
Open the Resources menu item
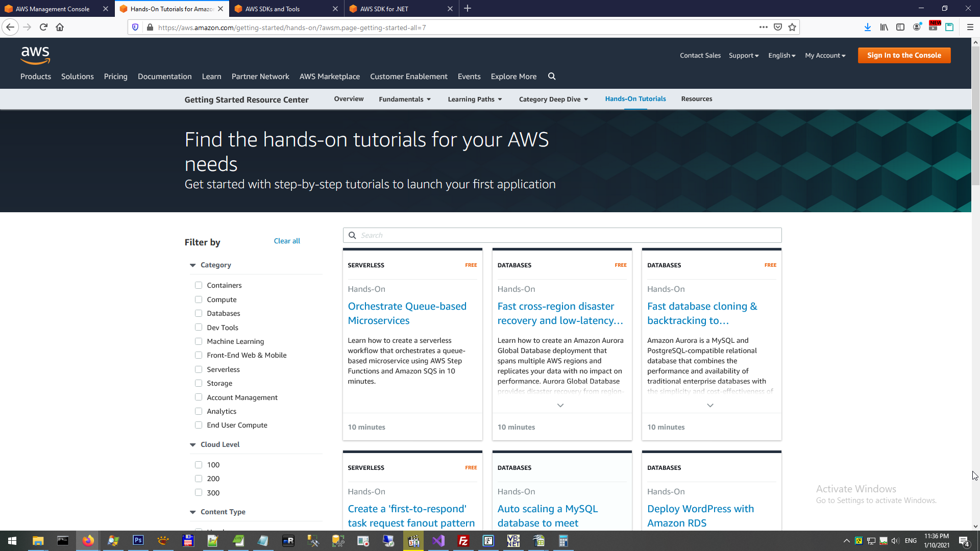coord(696,99)
